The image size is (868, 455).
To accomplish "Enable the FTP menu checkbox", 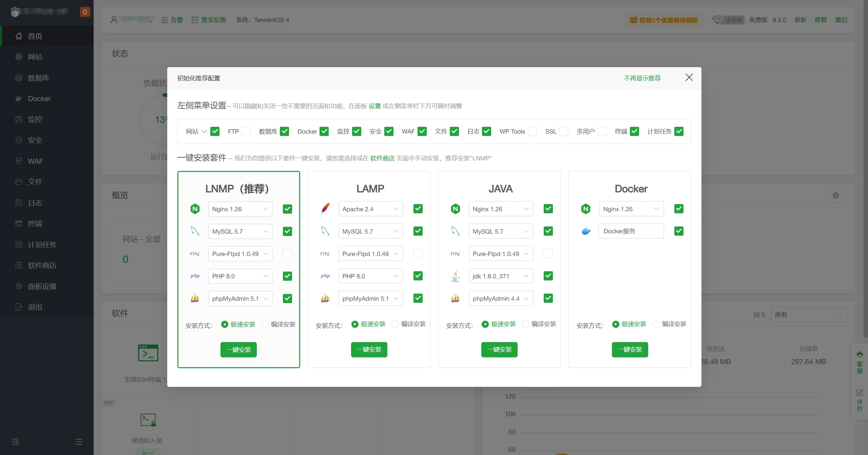I will pyautogui.click(x=246, y=132).
